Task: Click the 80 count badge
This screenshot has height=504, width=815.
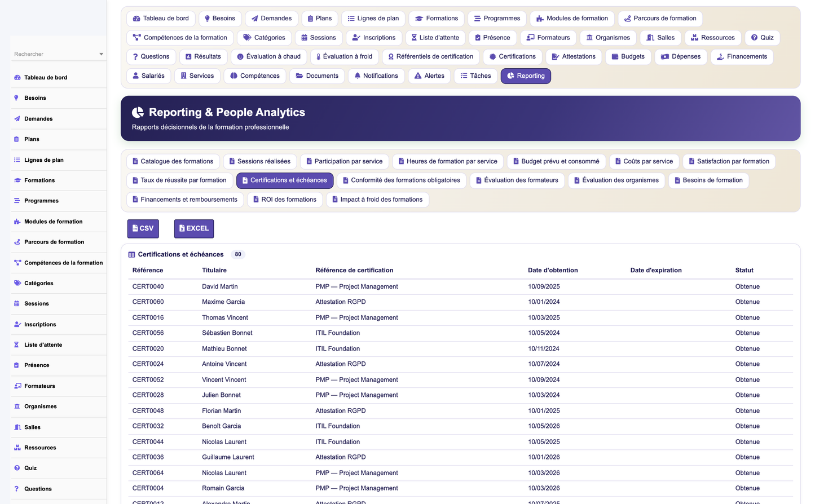Action: click(238, 255)
